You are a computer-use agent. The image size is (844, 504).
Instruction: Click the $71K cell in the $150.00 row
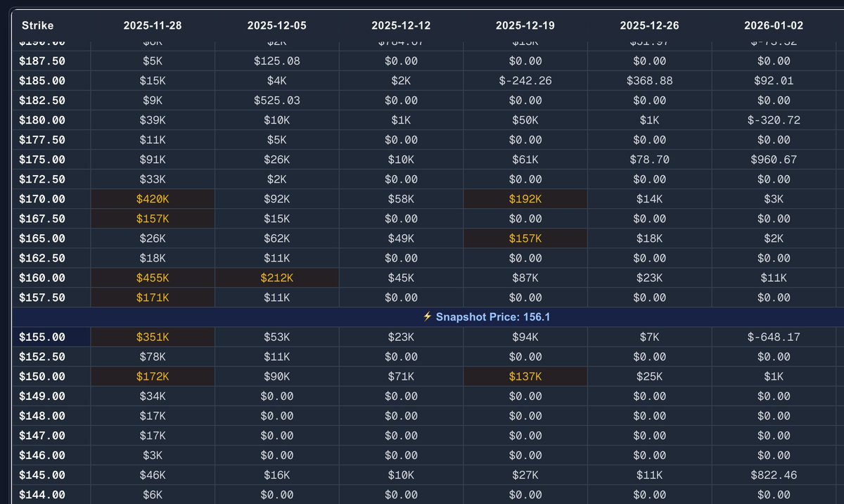(x=401, y=376)
